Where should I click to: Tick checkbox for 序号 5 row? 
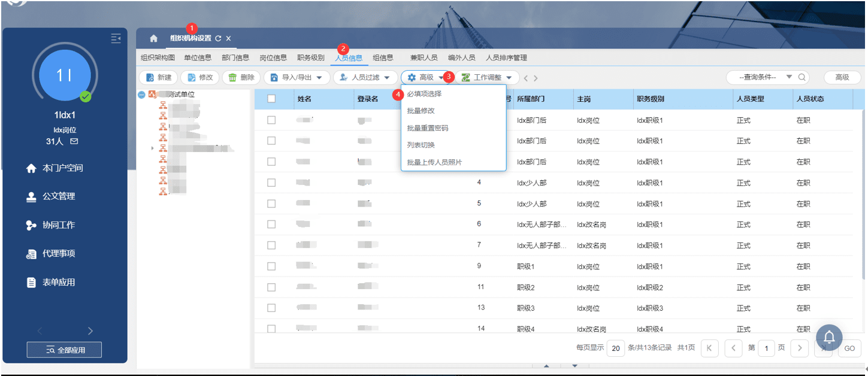(271, 204)
